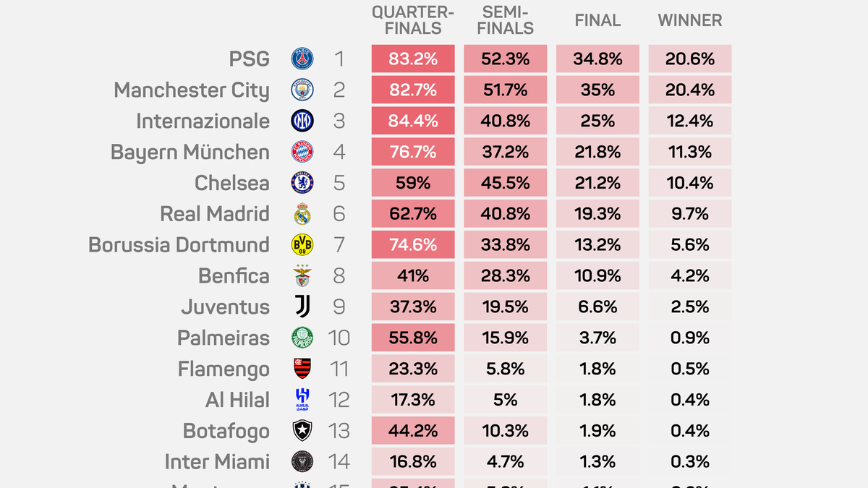The image size is (868, 488).
Task: Click the PSG club crest
Action: click(302, 59)
